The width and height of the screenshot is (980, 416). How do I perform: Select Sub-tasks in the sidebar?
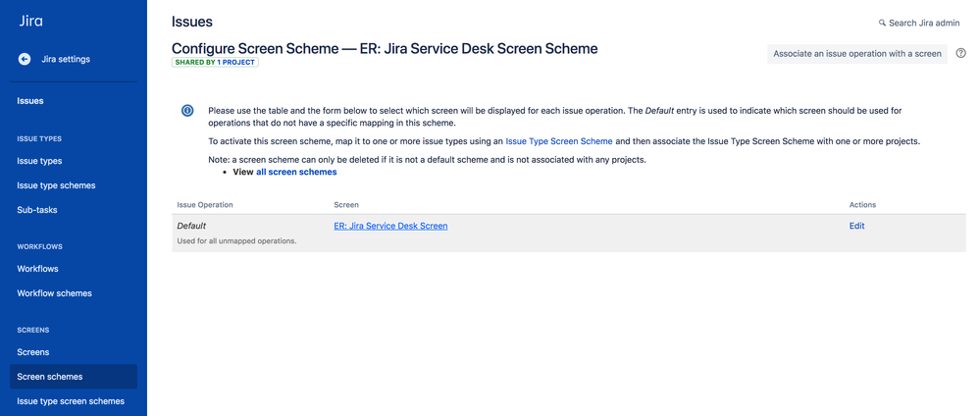(x=37, y=210)
